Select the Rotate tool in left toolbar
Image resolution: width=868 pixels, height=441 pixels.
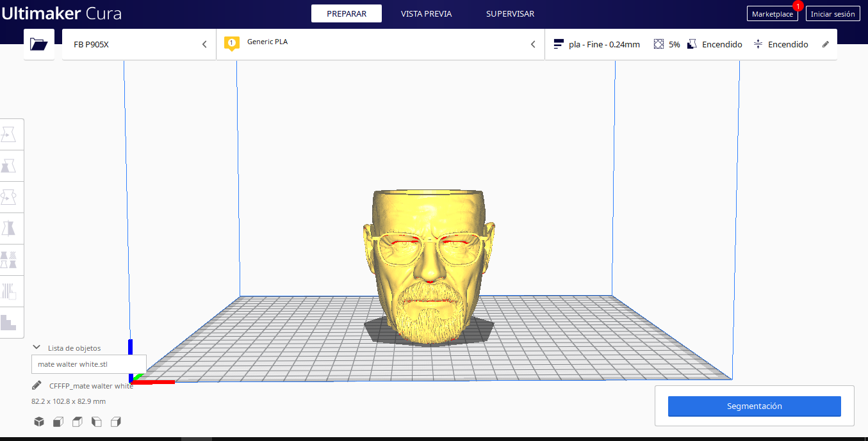coord(9,197)
